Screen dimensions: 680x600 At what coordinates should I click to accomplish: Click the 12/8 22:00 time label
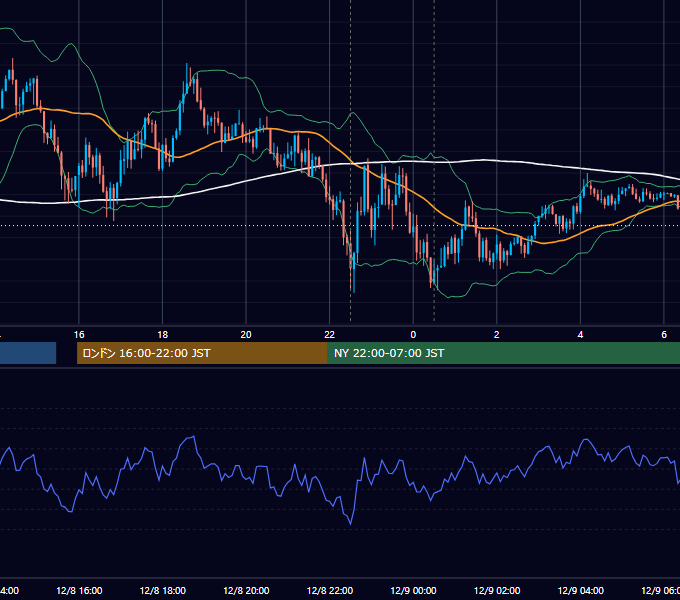click(330, 590)
